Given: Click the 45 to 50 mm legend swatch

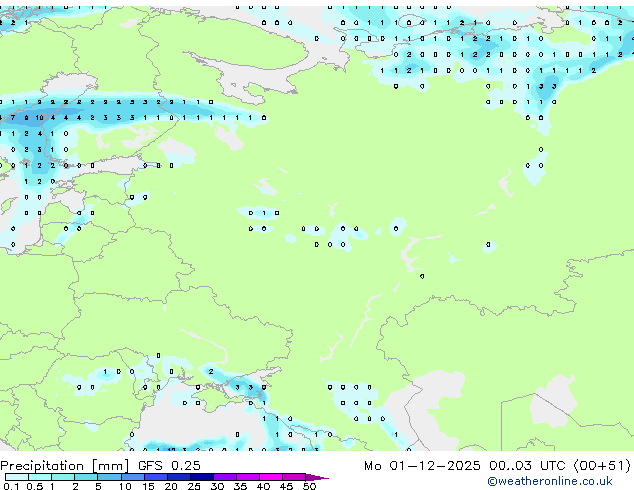Looking at the screenshot, I should [294, 477].
